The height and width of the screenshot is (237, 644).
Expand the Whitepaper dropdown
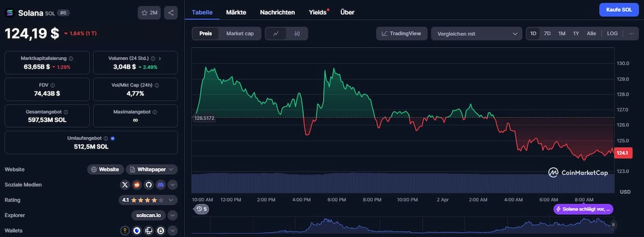[x=152, y=169]
